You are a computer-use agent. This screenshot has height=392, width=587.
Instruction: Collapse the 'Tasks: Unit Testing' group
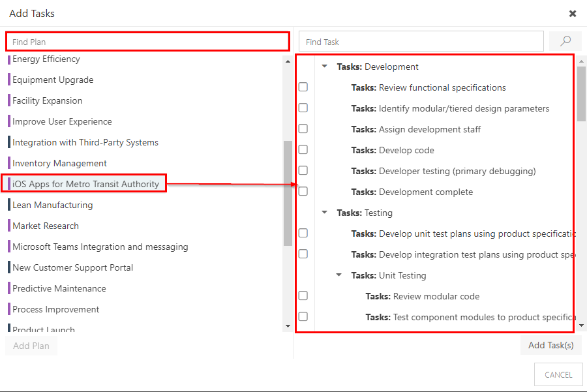339,275
